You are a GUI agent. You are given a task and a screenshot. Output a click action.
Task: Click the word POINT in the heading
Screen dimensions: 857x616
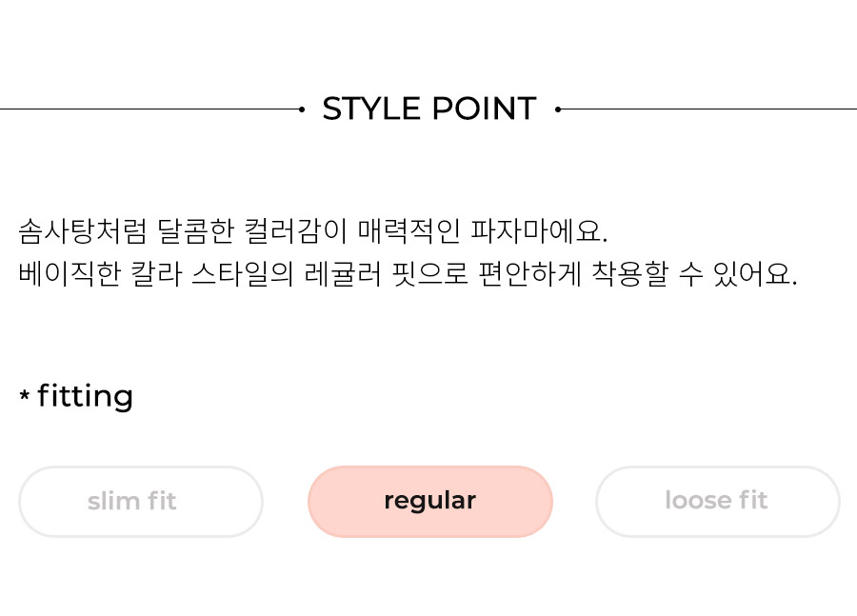pos(485,109)
